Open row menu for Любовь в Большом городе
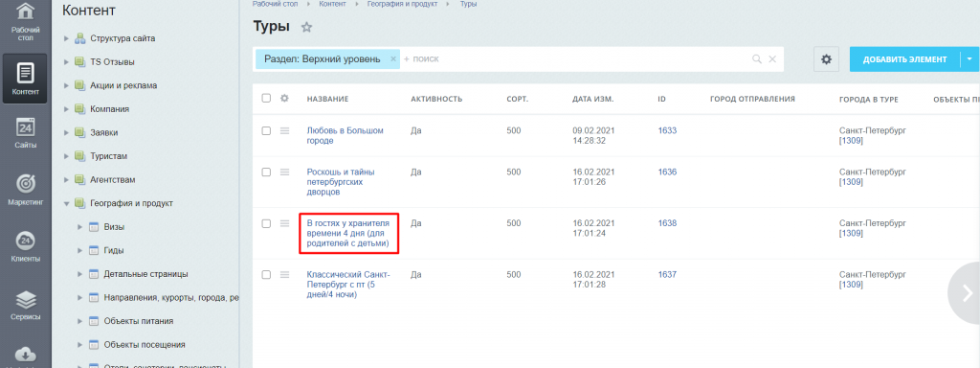Image resolution: width=980 pixels, height=368 pixels. (285, 130)
